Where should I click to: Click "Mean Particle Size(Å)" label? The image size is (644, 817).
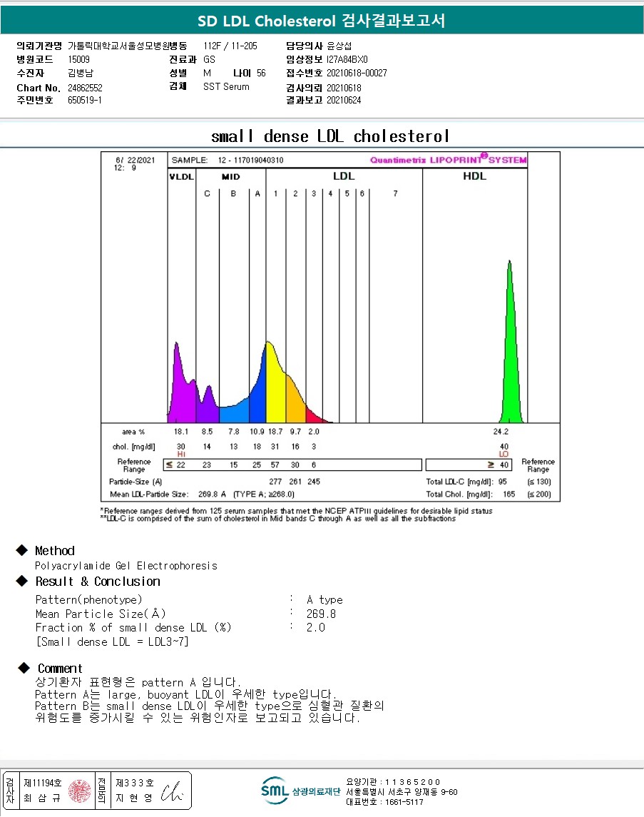click(101, 614)
